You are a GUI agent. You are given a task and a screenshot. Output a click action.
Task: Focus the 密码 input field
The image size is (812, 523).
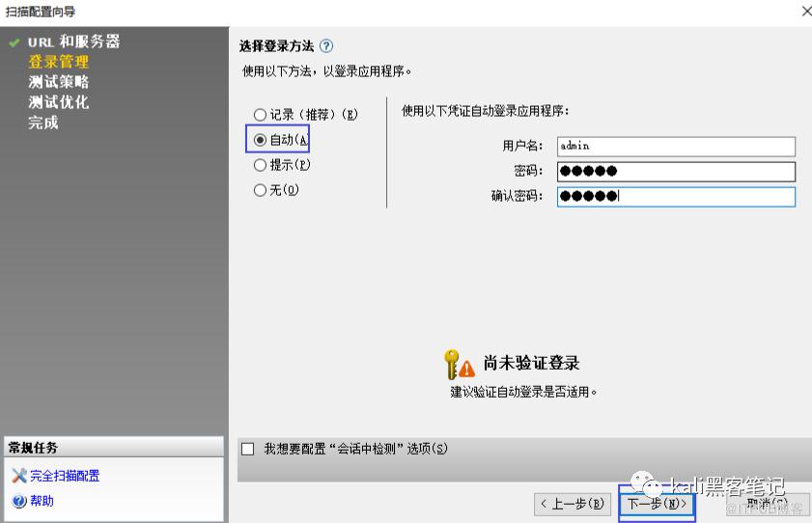point(676,171)
